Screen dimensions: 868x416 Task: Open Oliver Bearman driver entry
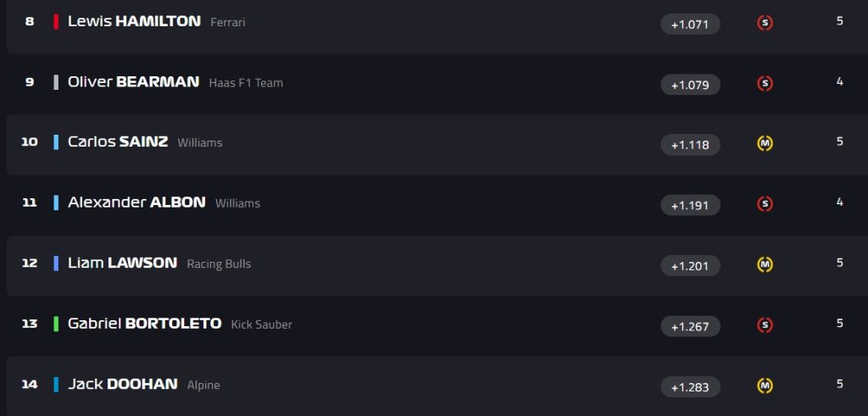coord(133,82)
